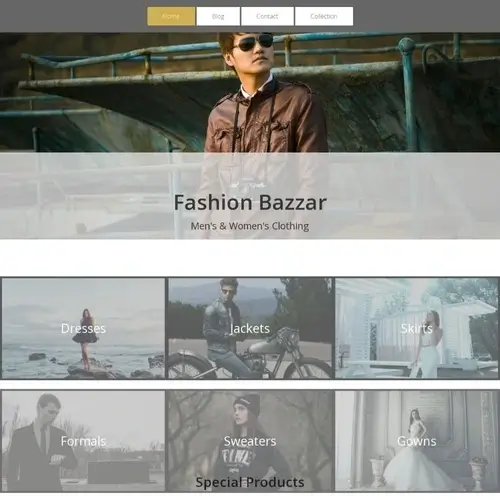The height and width of the screenshot is (500, 500).
Task: Click the Fashion Bazzar title heading
Action: pyautogui.click(x=250, y=202)
